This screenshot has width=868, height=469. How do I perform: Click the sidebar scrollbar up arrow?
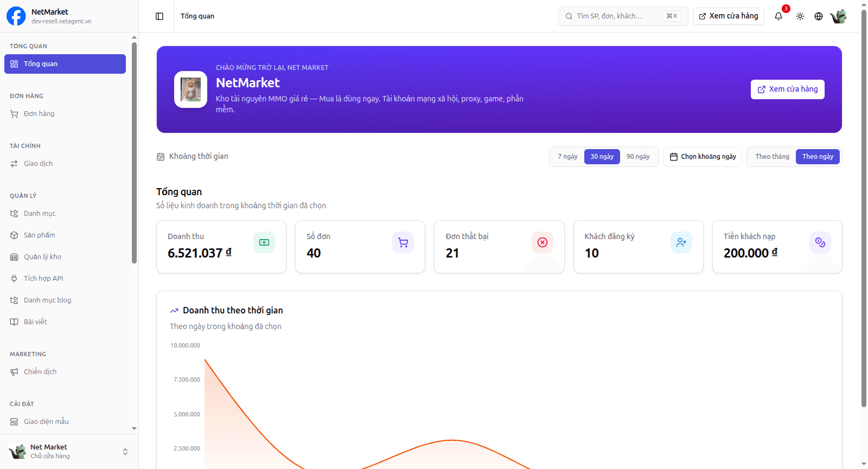click(135, 37)
